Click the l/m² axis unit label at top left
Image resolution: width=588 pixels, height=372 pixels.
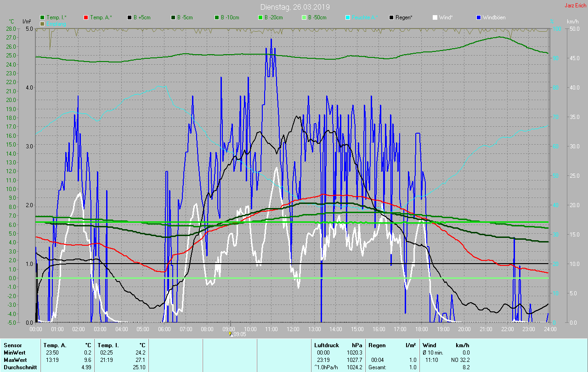[27, 22]
